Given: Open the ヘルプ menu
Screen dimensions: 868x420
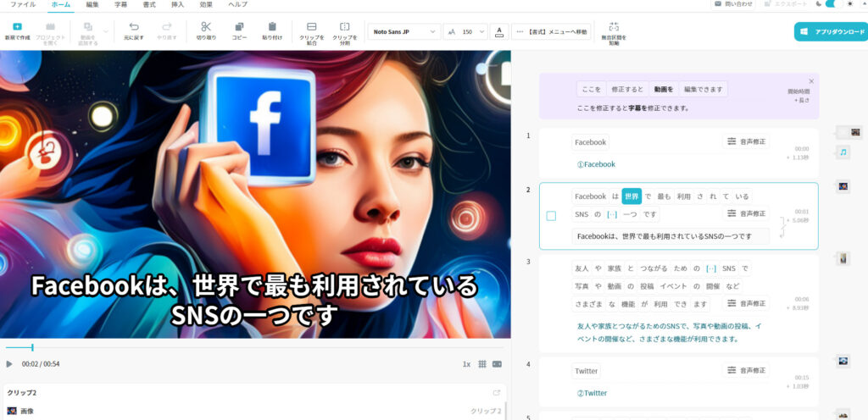Looking at the screenshot, I should [x=238, y=4].
